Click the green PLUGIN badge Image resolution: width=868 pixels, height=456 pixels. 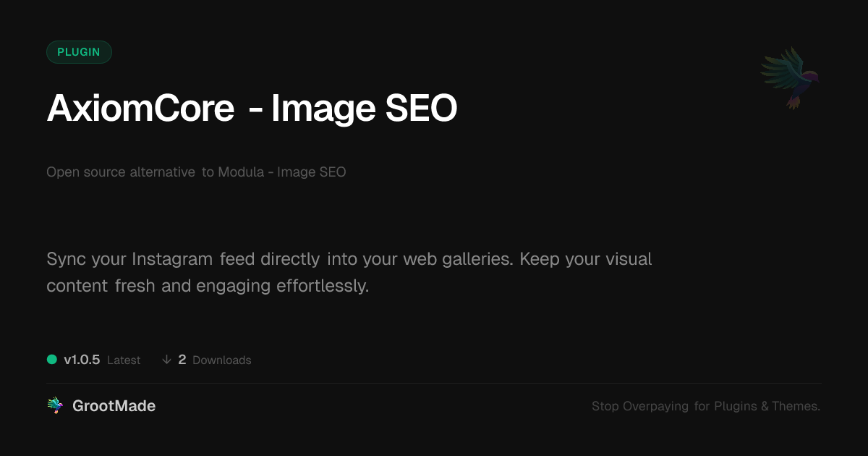[79, 52]
